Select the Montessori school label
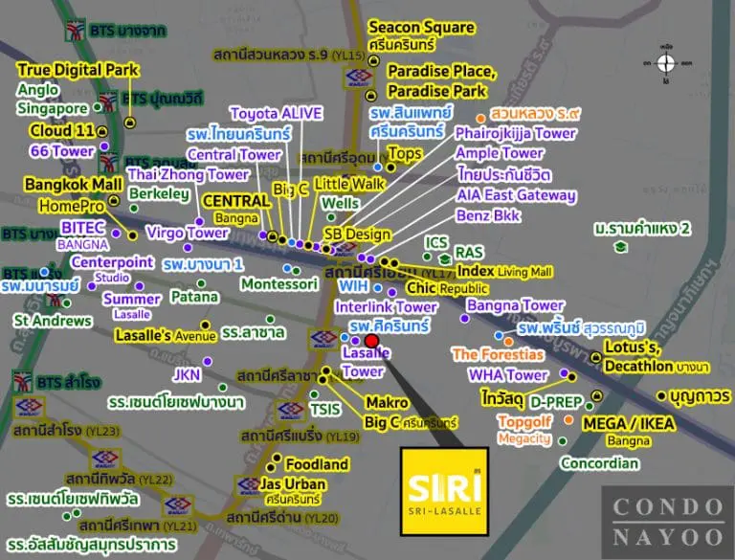Image resolution: width=735 pixels, height=560 pixels. point(278,283)
